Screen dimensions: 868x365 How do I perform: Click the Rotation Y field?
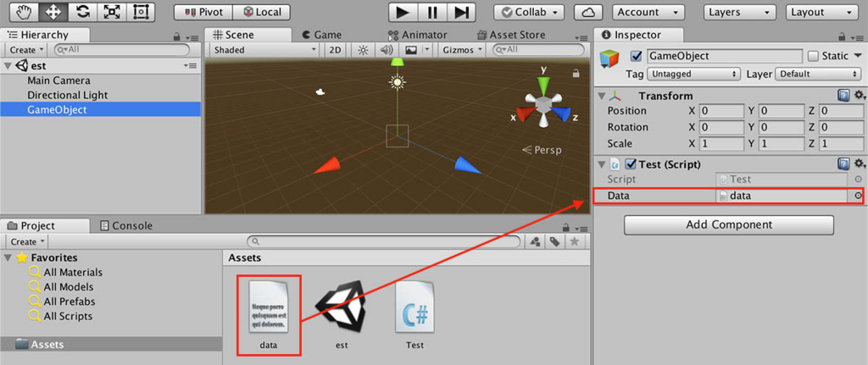coord(781,127)
